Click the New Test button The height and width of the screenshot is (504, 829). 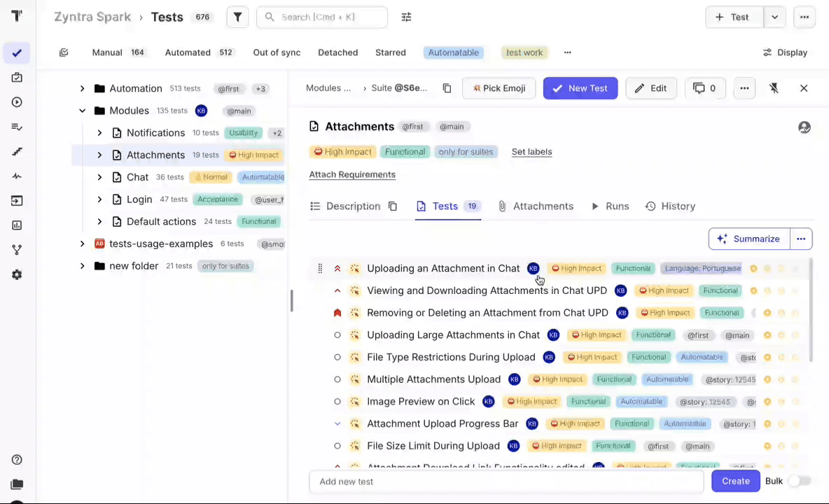(580, 88)
